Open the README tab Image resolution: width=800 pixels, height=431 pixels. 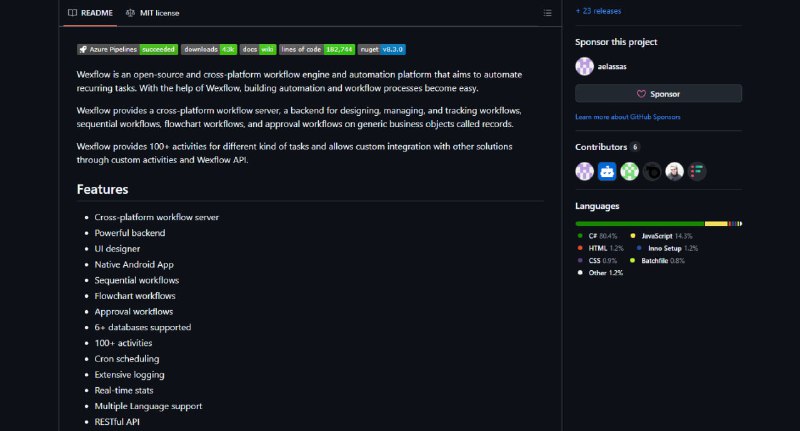(x=90, y=13)
